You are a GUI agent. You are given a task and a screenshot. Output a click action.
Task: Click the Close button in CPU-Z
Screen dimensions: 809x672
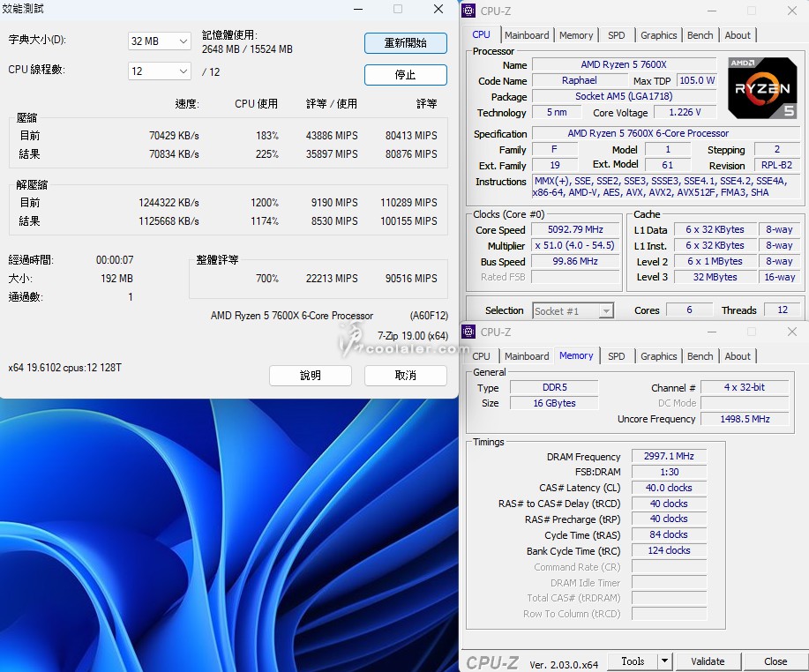pos(775,661)
